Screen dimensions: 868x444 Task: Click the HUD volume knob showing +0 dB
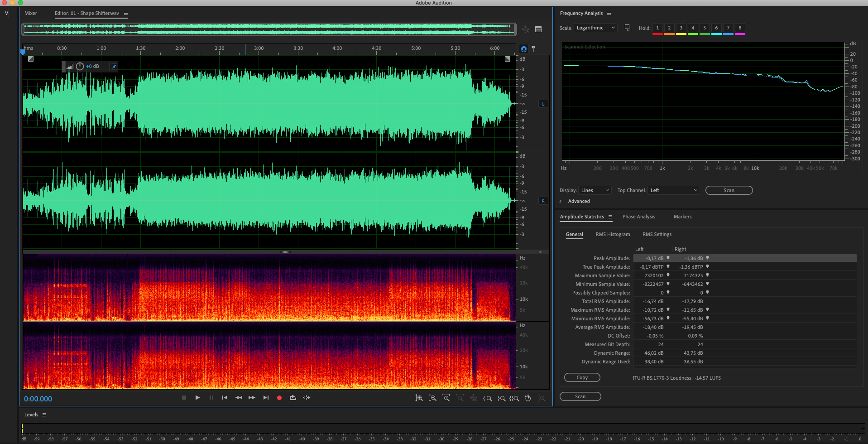(80, 66)
